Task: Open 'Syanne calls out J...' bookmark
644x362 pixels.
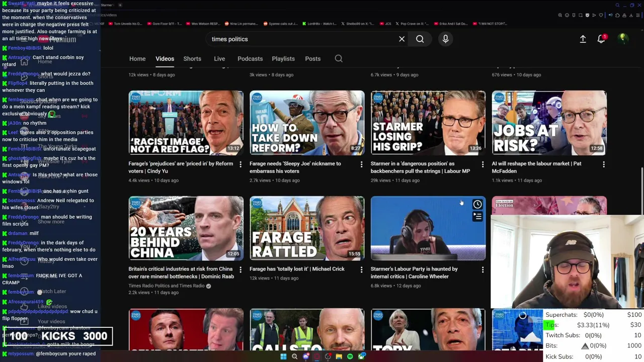Action: [x=280, y=24]
